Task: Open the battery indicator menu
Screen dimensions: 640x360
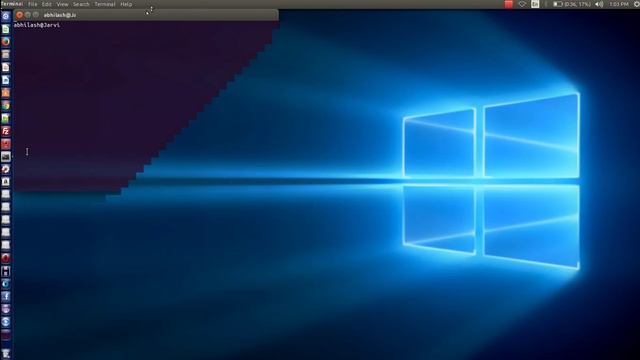Action: coord(572,4)
